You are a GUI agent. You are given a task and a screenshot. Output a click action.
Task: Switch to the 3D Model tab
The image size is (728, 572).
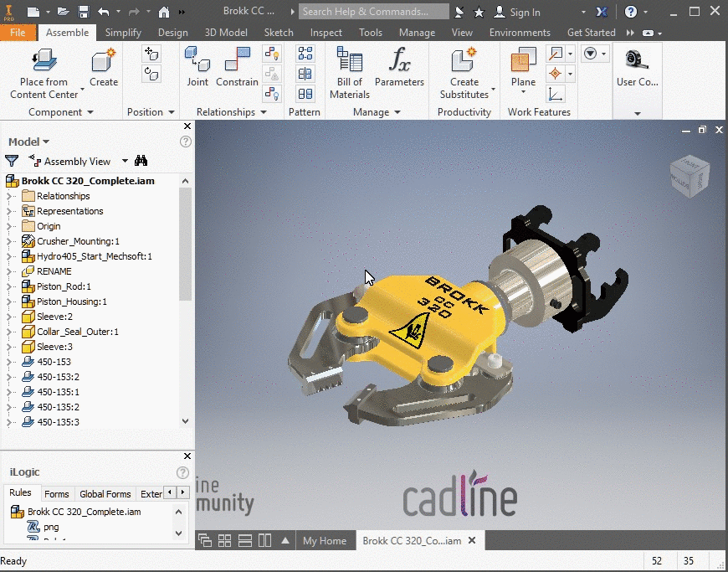click(226, 33)
